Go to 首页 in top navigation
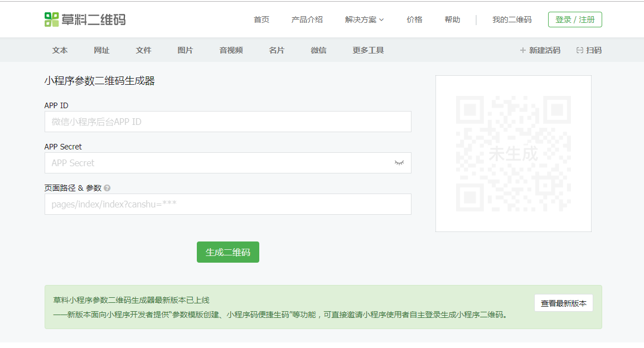 coord(261,20)
